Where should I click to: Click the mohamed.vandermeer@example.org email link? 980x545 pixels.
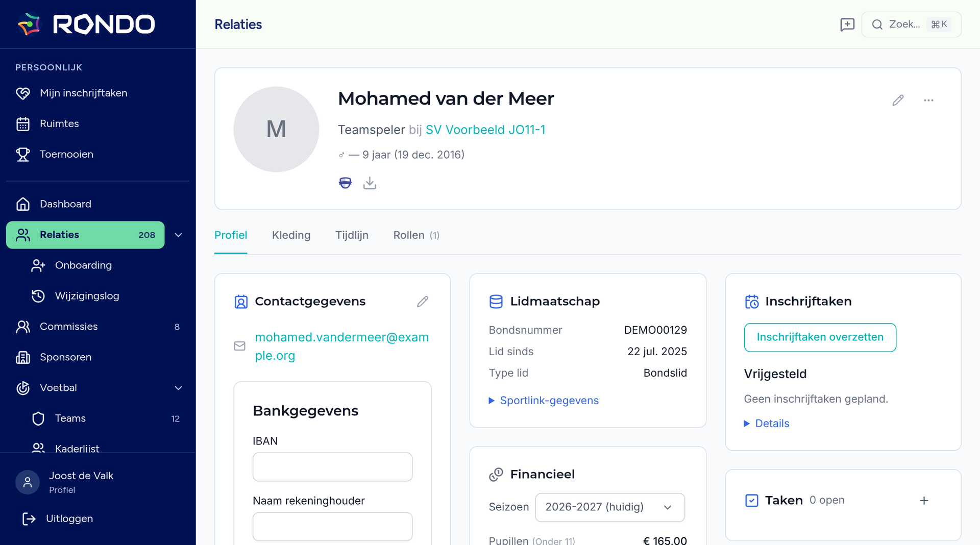tap(341, 346)
